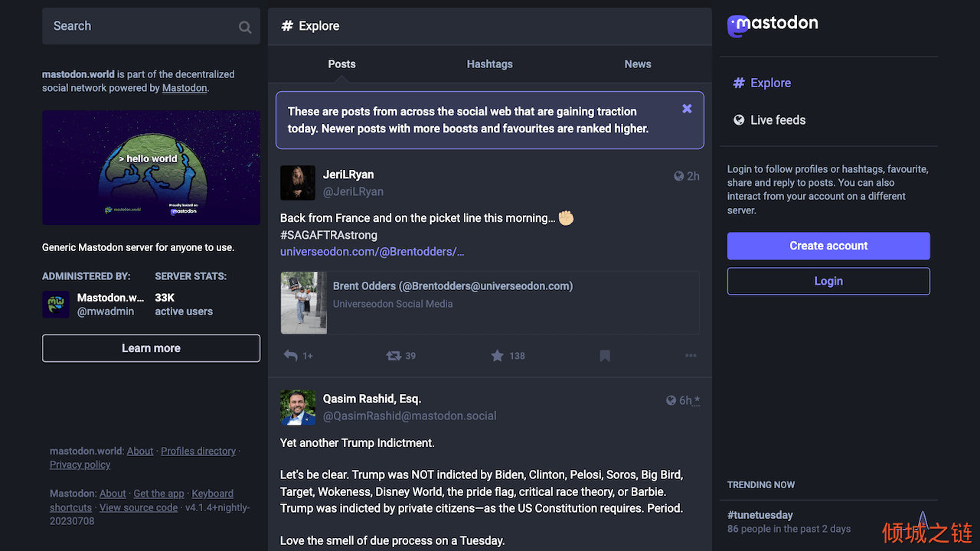The height and width of the screenshot is (551, 980).
Task: Click the Create account button
Action: 828,246
